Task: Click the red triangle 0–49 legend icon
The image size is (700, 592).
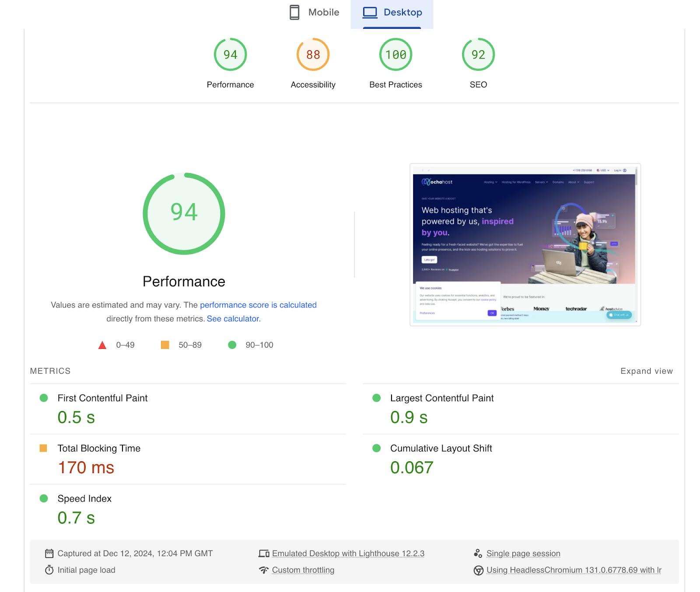Action: [x=102, y=345]
